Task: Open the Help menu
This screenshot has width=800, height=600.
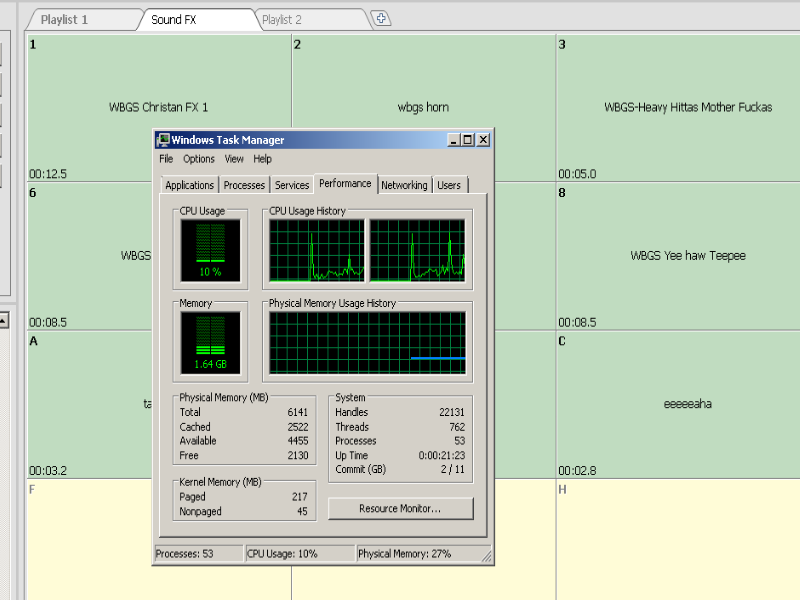Action: click(x=262, y=159)
